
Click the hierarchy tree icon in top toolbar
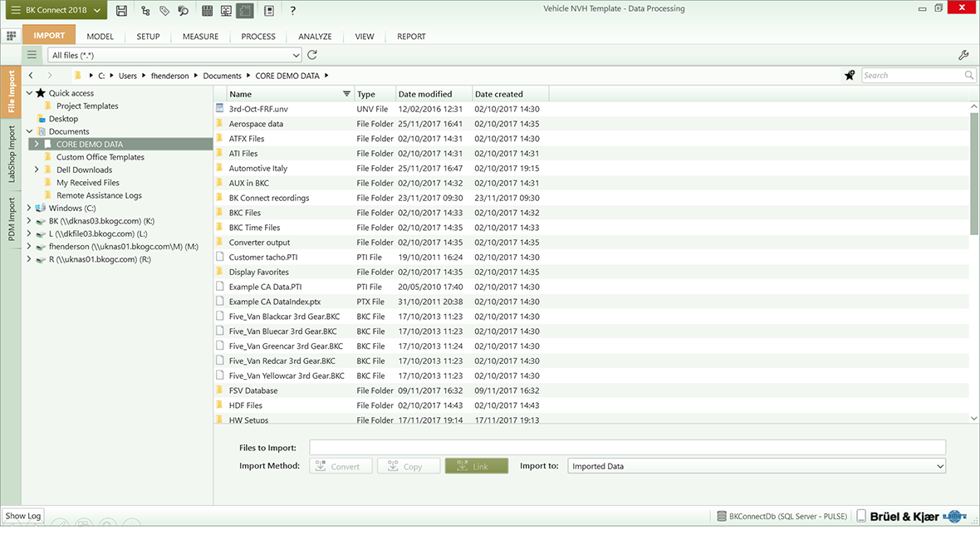146,11
